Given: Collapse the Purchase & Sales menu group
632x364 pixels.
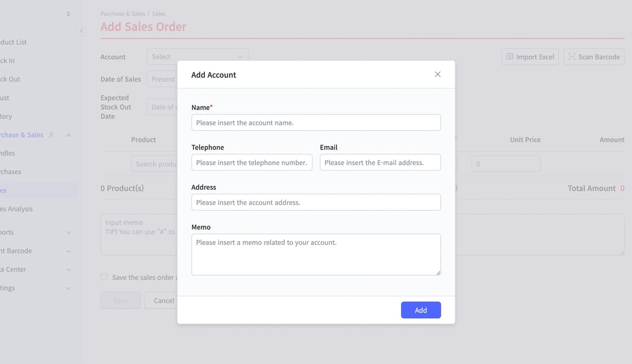Looking at the screenshot, I should 68,135.
